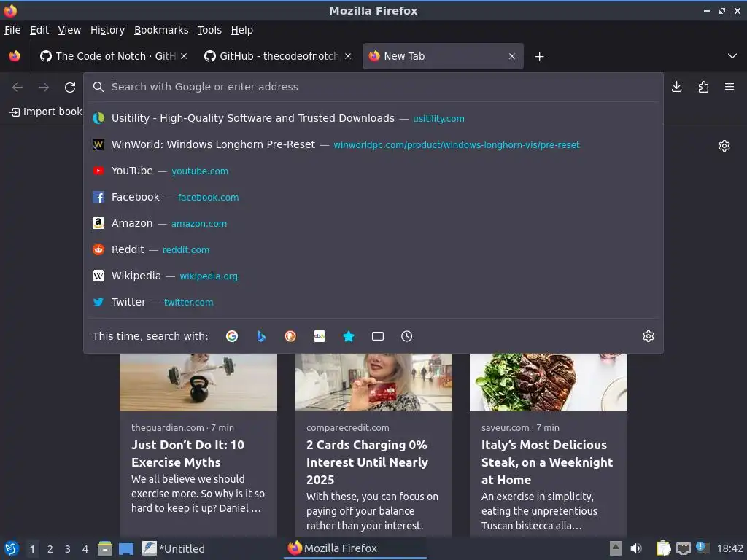Choose the Reddit suggestion
Viewport: 747px width, 560px height.
tap(373, 249)
